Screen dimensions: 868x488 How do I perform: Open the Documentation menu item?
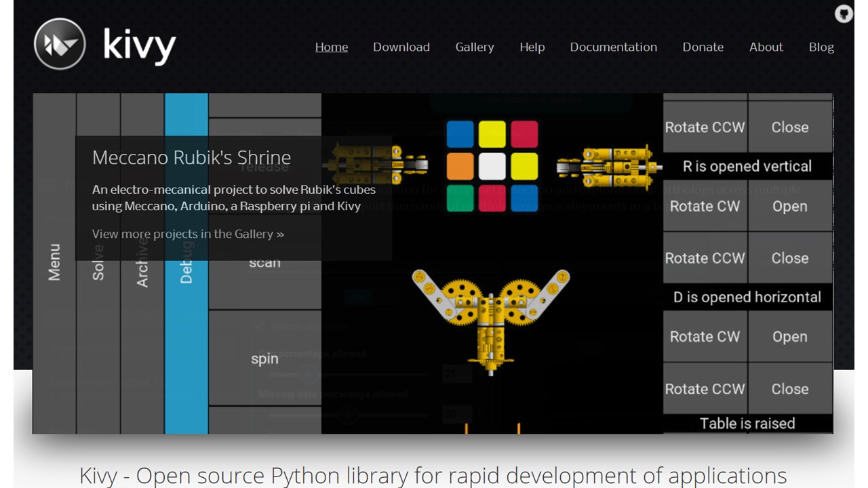(613, 47)
